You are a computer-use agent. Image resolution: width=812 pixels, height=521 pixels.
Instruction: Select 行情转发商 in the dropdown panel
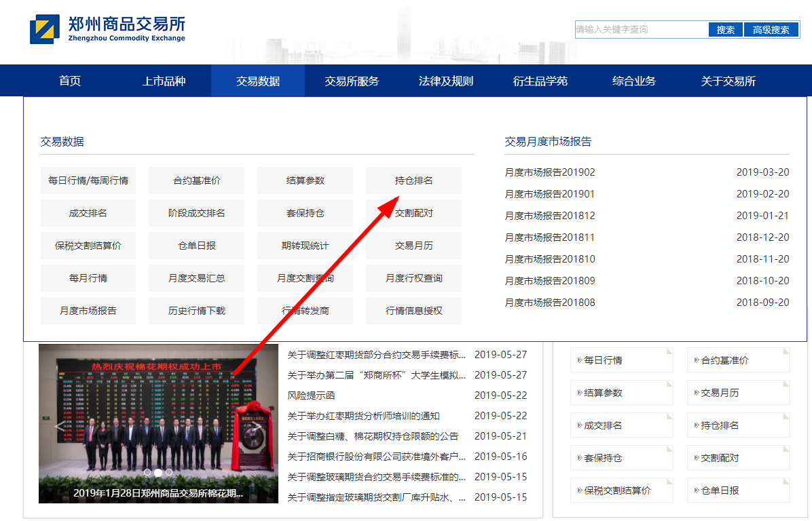pyautogui.click(x=305, y=311)
